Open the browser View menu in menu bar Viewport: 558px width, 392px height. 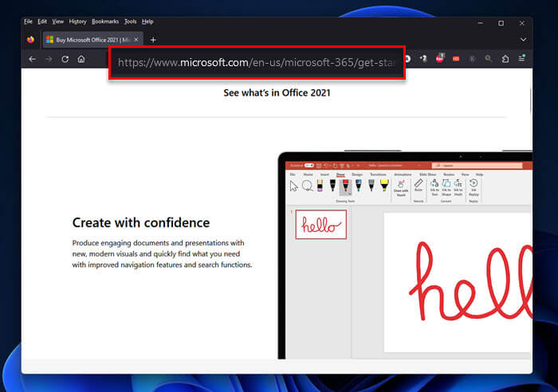(x=57, y=22)
